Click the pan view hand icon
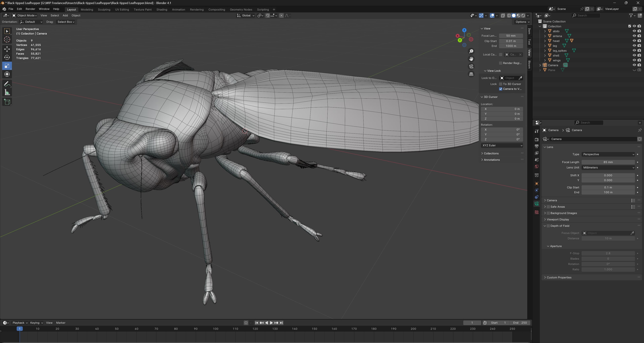This screenshot has height=343, width=644. tap(471, 59)
